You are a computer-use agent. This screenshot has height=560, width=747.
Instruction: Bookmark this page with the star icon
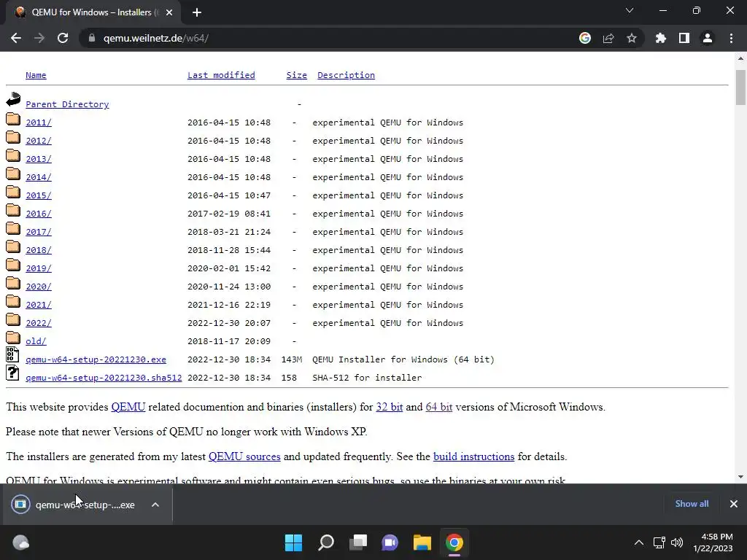tap(632, 38)
